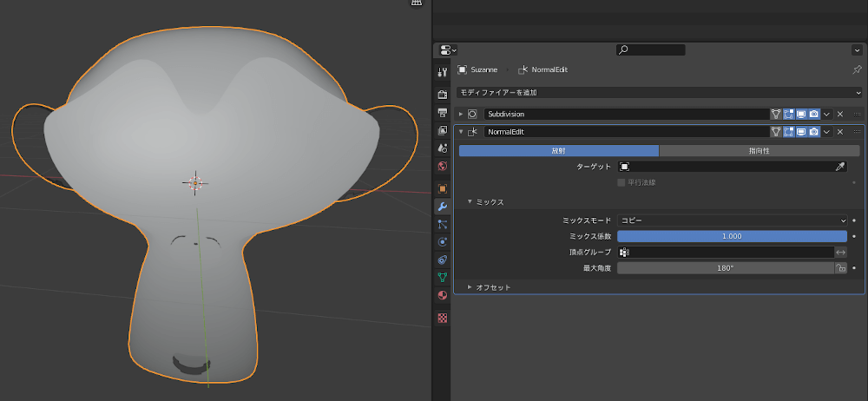Open the モディファイアーを追加 dropdown

(660, 93)
